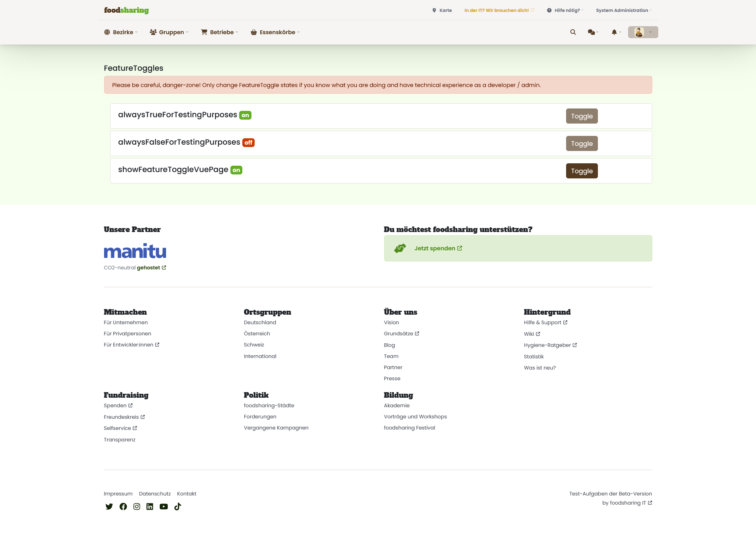Open the Freundeskreis link
Image resolution: width=756 pixels, height=534 pixels.
coord(124,417)
